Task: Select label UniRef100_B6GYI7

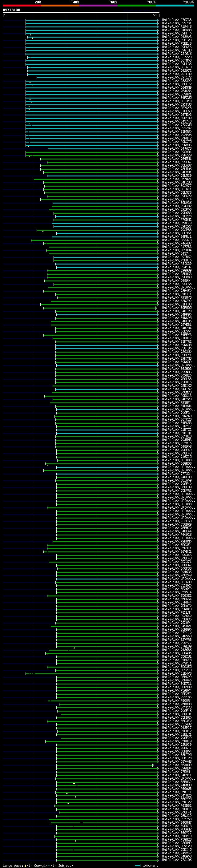Action: point(176,833)
